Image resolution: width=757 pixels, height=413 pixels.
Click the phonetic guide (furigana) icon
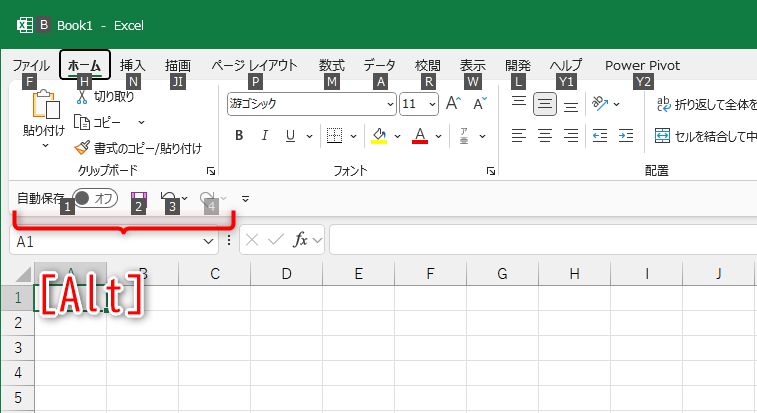coord(464,136)
